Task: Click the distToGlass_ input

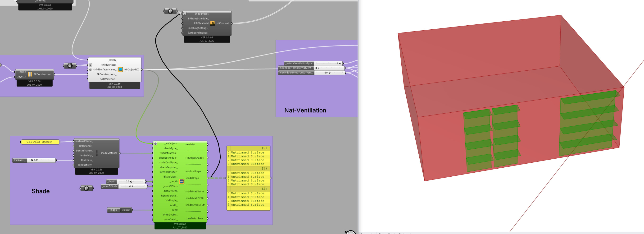Action: (x=171, y=177)
